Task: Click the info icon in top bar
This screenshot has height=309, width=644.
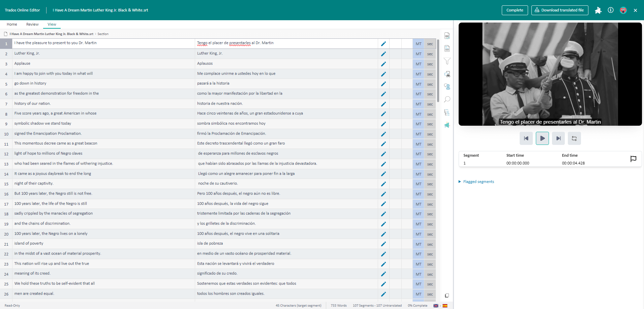Action: pyautogui.click(x=610, y=10)
